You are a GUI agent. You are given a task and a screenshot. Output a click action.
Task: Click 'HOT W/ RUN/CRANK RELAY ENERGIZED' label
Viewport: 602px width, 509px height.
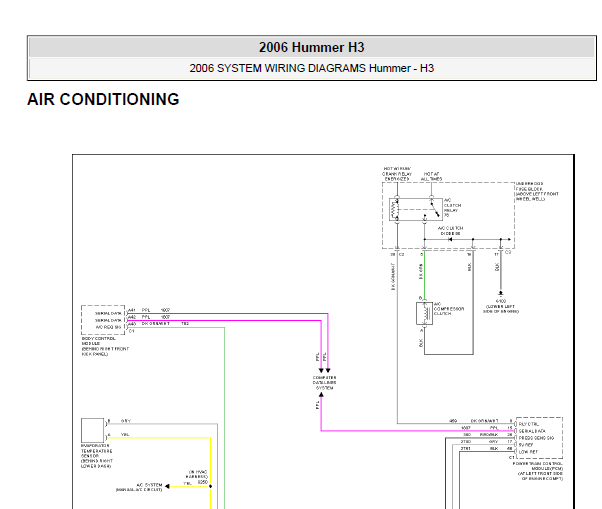[397, 174]
